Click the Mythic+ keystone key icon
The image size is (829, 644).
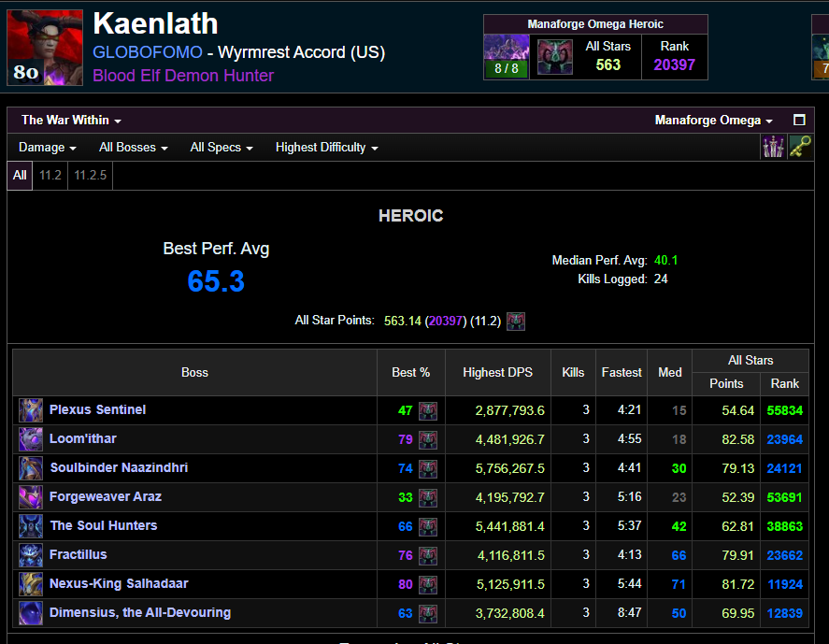tap(800, 147)
